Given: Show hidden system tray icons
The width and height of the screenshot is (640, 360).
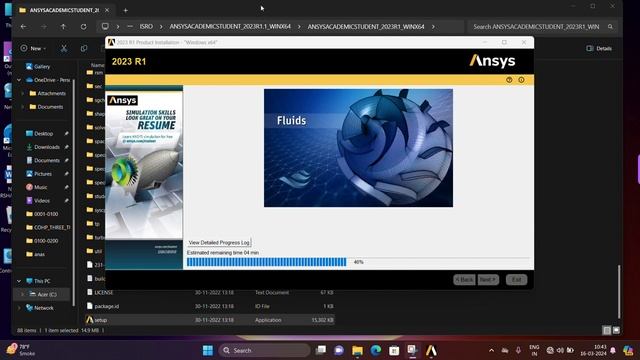Looking at the screenshot, I should [491, 350].
